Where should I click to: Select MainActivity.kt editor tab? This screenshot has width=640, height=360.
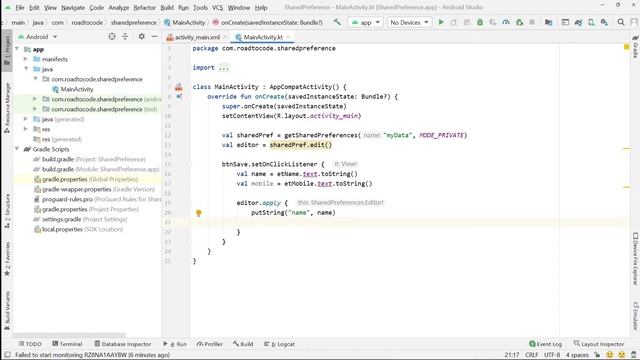(262, 37)
